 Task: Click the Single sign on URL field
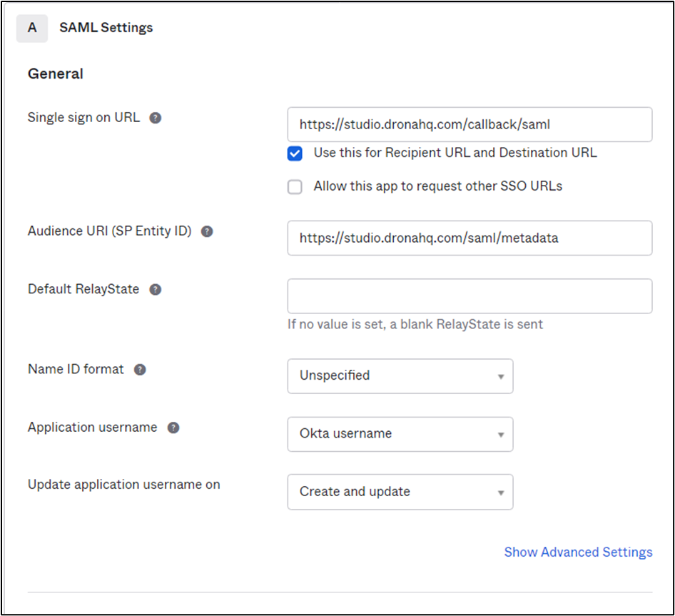pos(470,124)
